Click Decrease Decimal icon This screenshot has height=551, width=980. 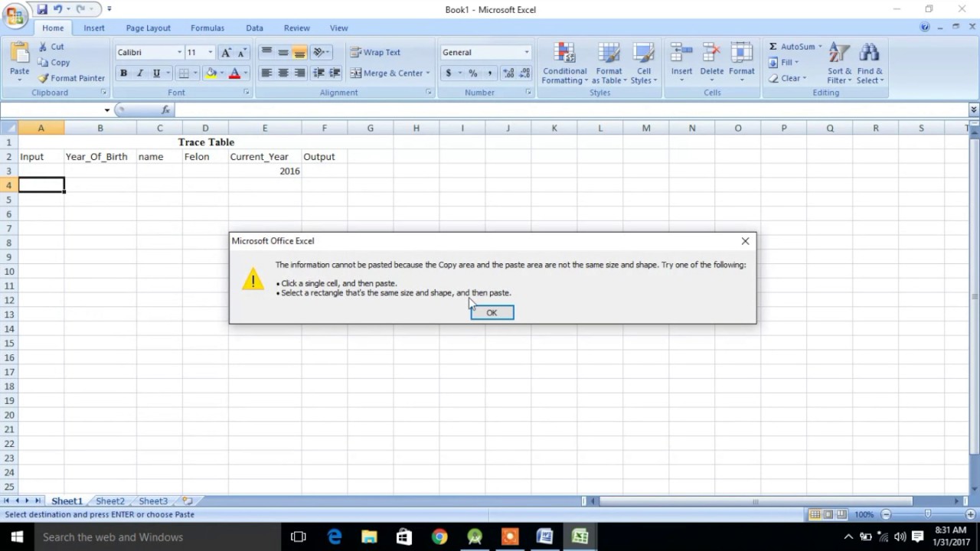[x=524, y=73]
